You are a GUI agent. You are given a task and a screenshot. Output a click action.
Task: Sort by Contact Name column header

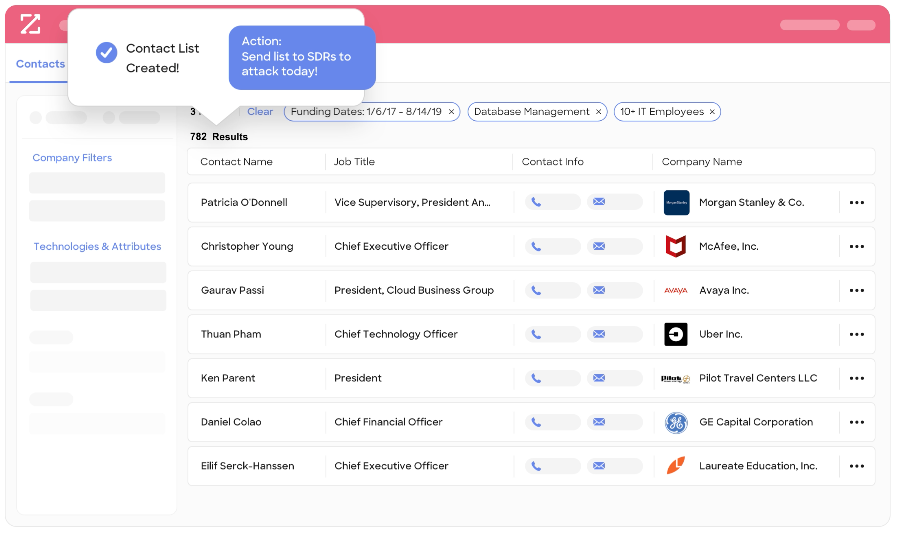236,162
